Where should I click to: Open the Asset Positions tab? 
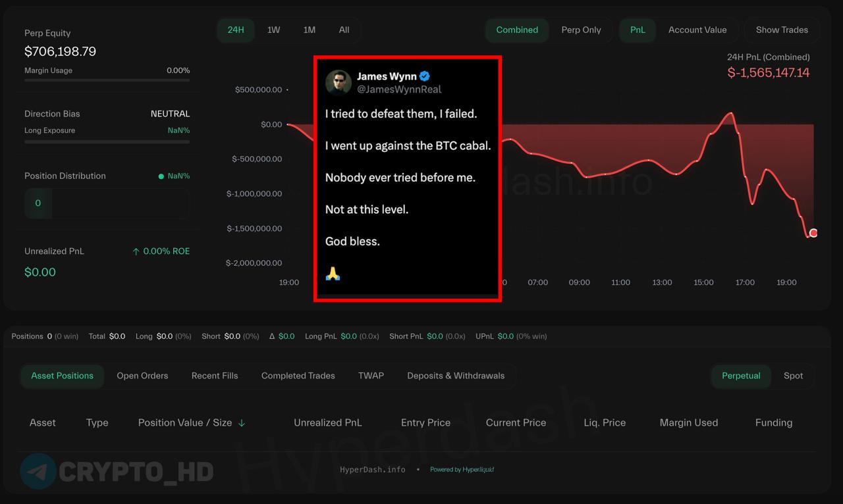click(x=62, y=376)
